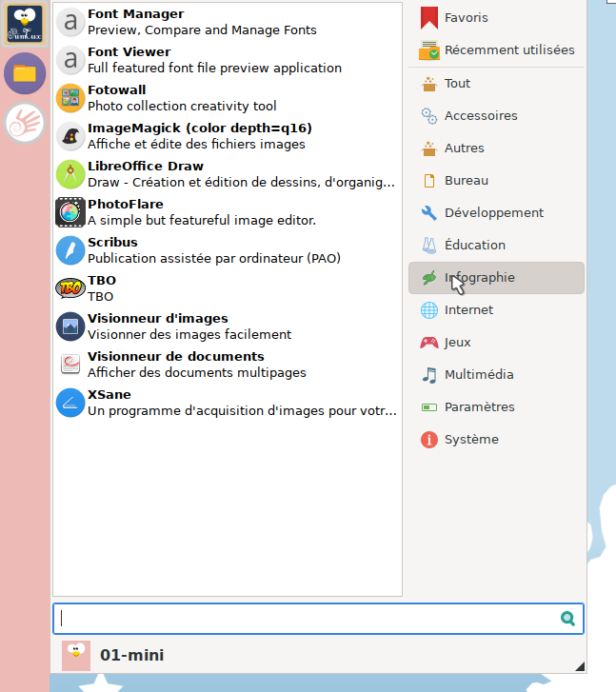Open the PrimTux menu launcher icon
This screenshot has height=692, width=616.
coord(25,25)
